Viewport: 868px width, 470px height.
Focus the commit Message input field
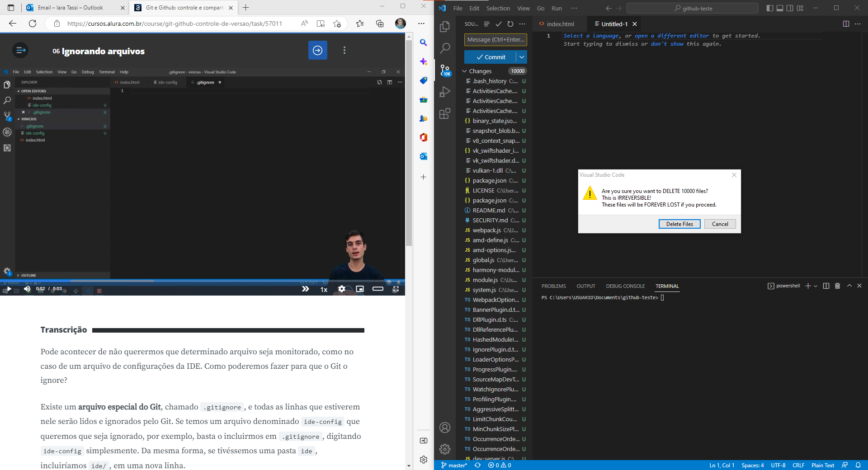pos(495,40)
